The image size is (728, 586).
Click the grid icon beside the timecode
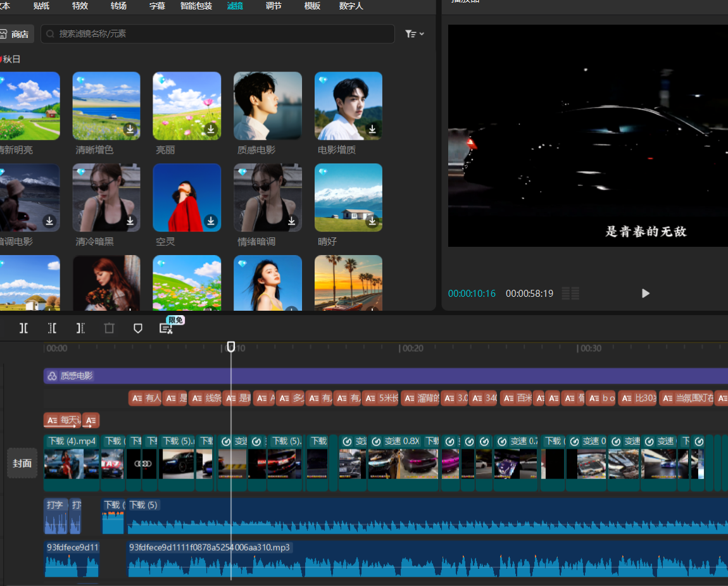point(570,294)
